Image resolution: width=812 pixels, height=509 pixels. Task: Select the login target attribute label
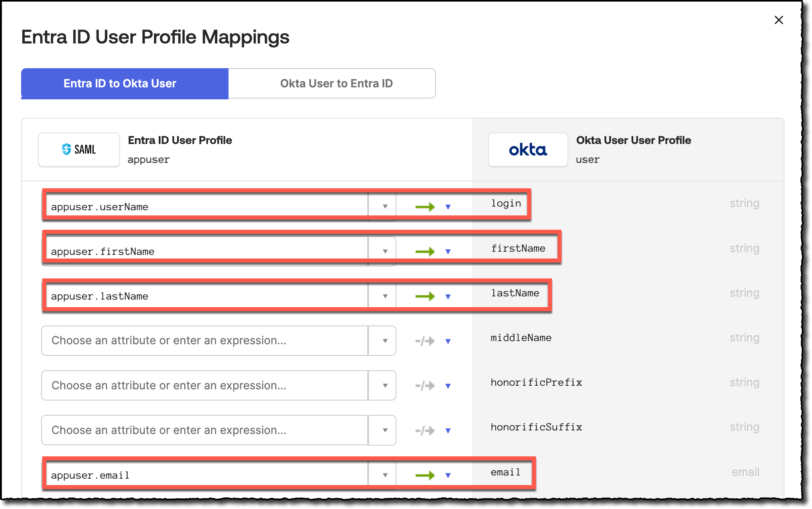tap(506, 203)
